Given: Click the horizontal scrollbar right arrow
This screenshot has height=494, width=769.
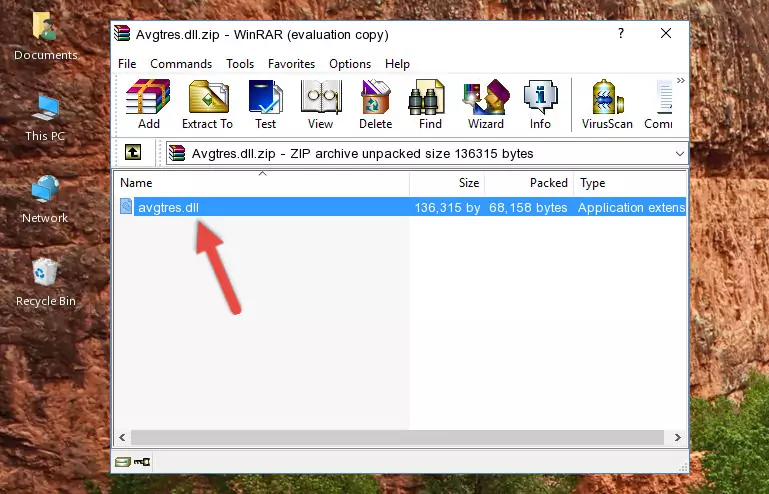Looking at the screenshot, I should [x=677, y=437].
